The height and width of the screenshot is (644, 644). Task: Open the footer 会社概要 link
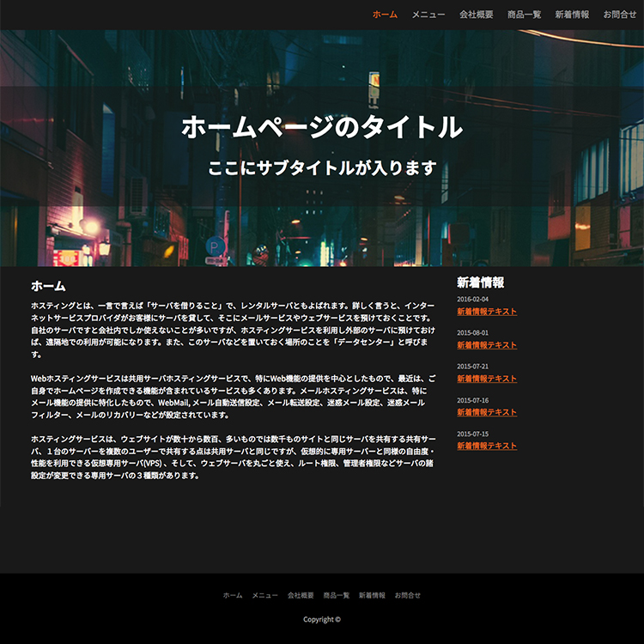pyautogui.click(x=301, y=595)
